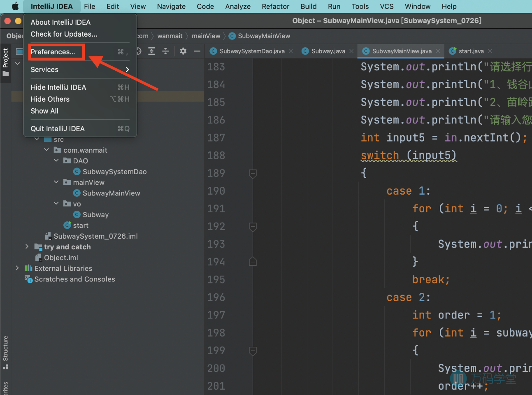
Task: Close the SubwaySystemDao.java tab
Action: [291, 51]
